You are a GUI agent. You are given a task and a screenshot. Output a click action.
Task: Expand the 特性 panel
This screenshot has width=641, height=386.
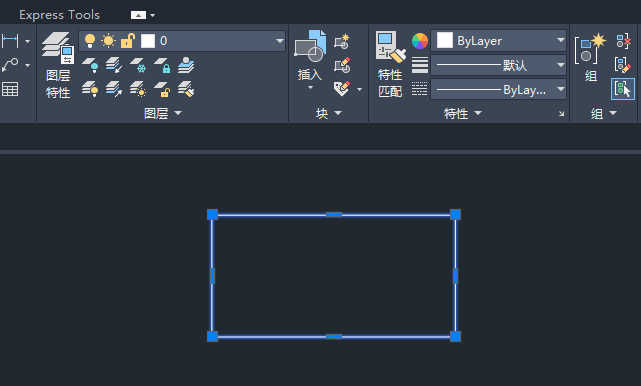(462, 113)
